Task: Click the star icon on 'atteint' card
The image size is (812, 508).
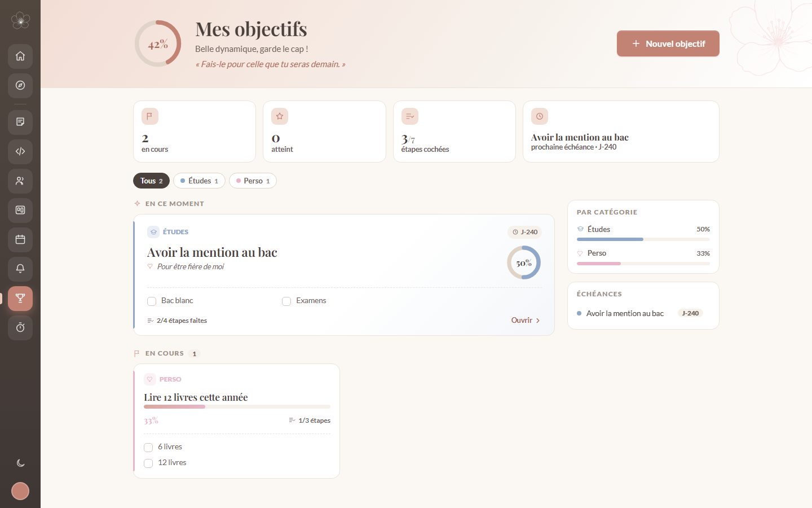Action: (x=280, y=116)
